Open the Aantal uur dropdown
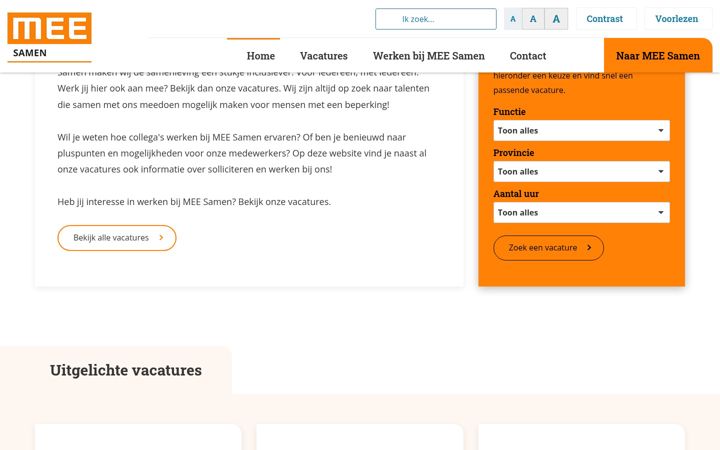 [581, 212]
